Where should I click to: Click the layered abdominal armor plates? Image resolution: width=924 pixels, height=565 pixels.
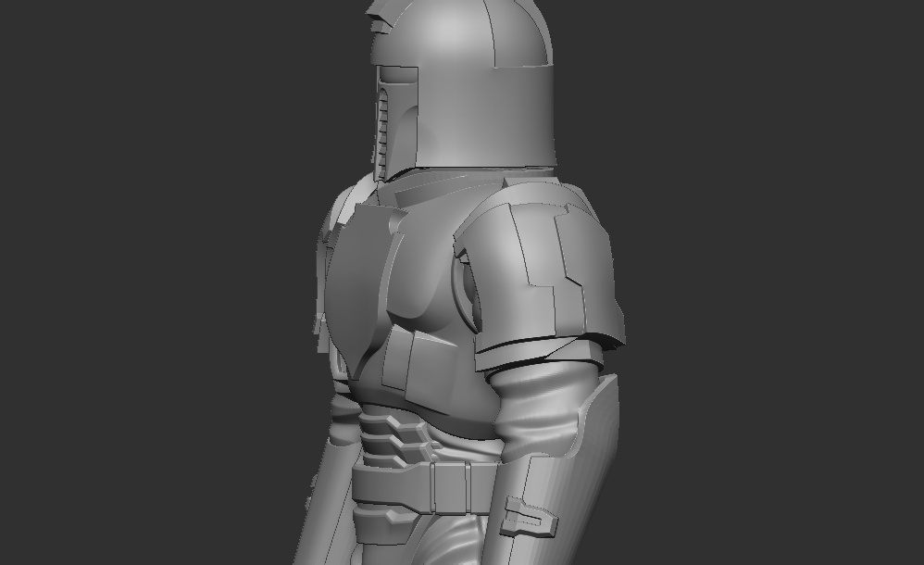point(396,439)
